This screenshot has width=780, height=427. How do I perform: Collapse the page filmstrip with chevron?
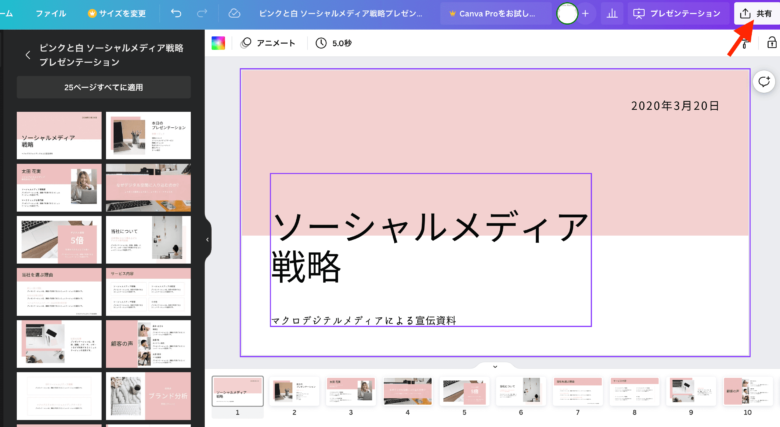tap(495, 367)
